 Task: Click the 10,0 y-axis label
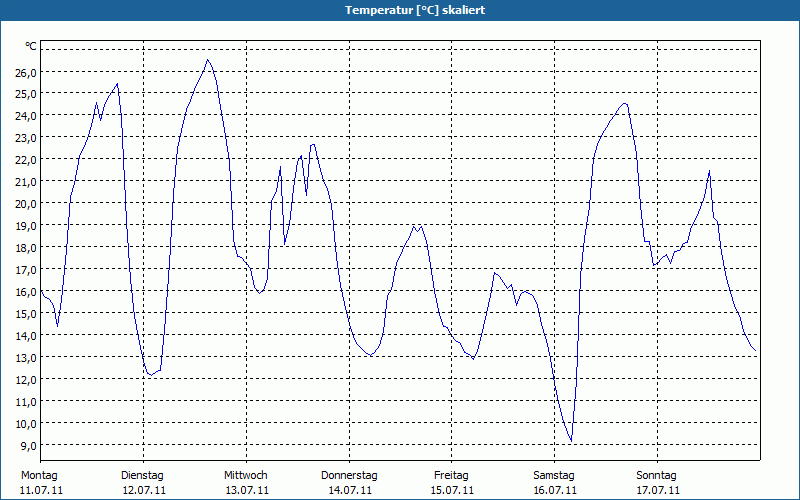(x=26, y=423)
